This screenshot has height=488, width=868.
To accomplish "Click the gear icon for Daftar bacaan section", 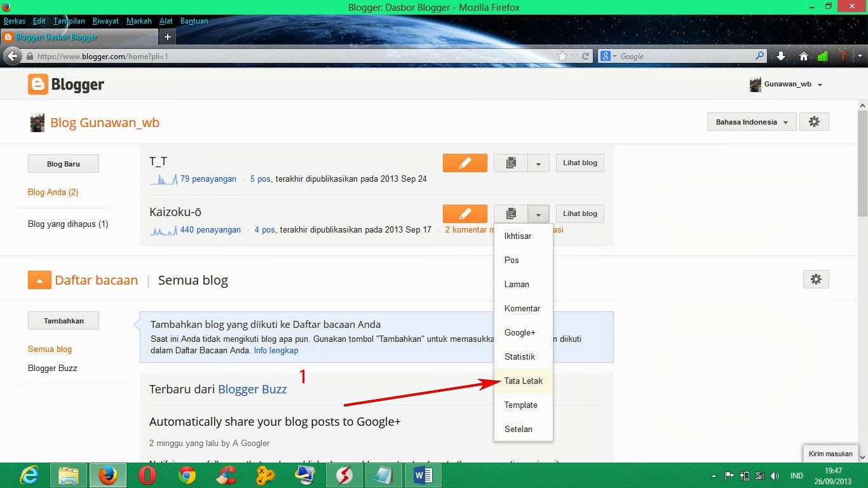I will pyautogui.click(x=815, y=279).
